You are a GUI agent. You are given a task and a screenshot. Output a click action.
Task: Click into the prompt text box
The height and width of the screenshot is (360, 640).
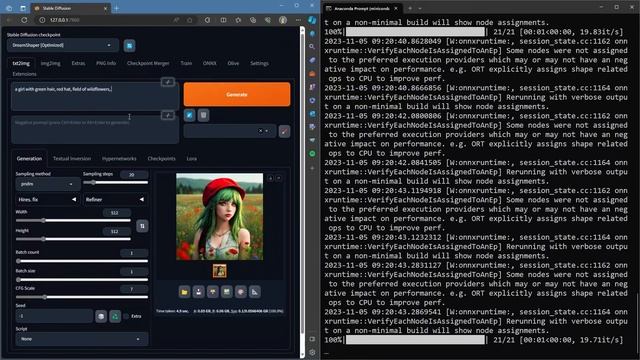point(95,96)
